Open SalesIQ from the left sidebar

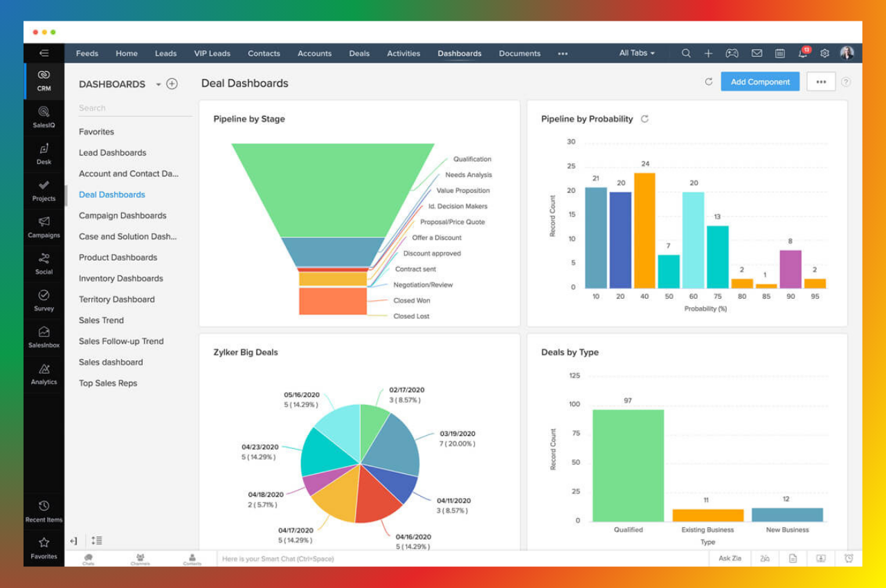click(44, 116)
